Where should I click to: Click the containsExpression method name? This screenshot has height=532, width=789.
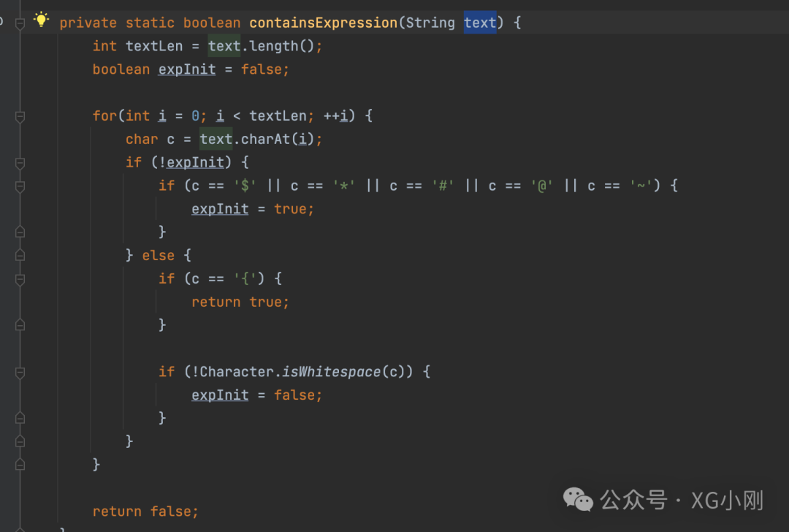click(x=323, y=23)
